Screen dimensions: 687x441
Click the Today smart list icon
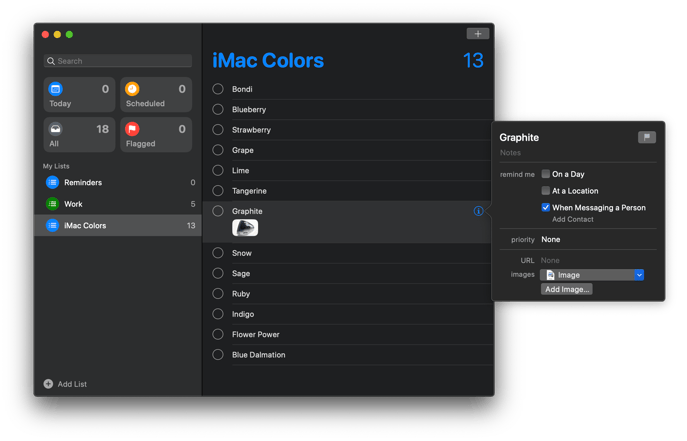coord(56,89)
